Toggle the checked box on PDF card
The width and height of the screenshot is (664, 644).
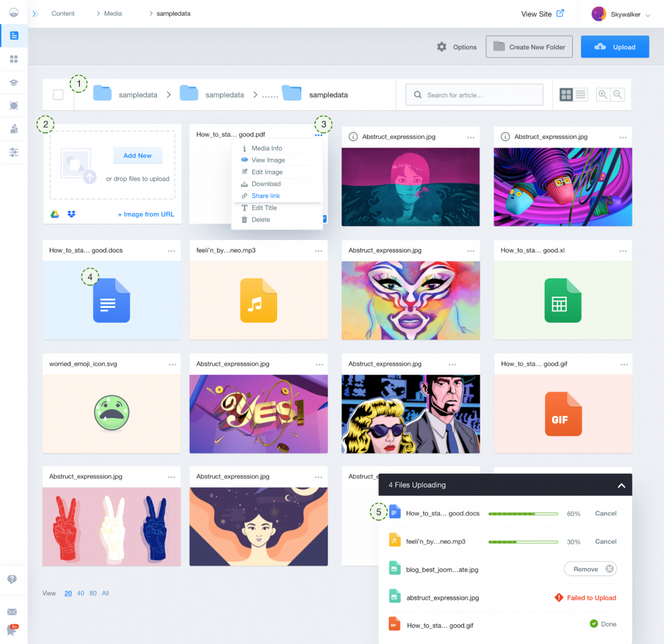coord(325,219)
